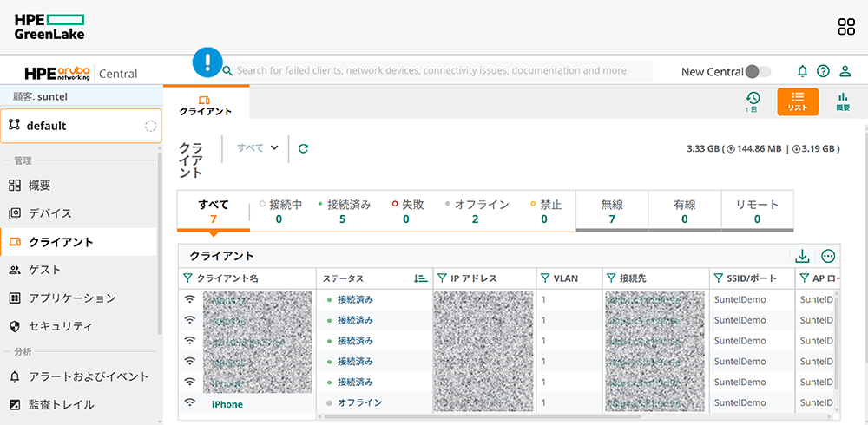Select the 接続中 status tab
The height and width of the screenshot is (425, 868).
click(279, 212)
